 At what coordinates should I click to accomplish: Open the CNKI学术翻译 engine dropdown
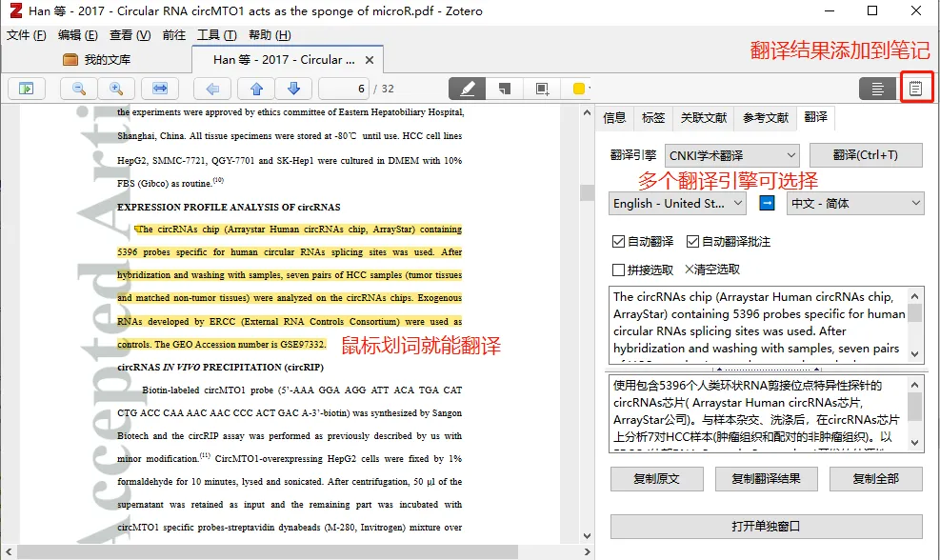[732, 155]
